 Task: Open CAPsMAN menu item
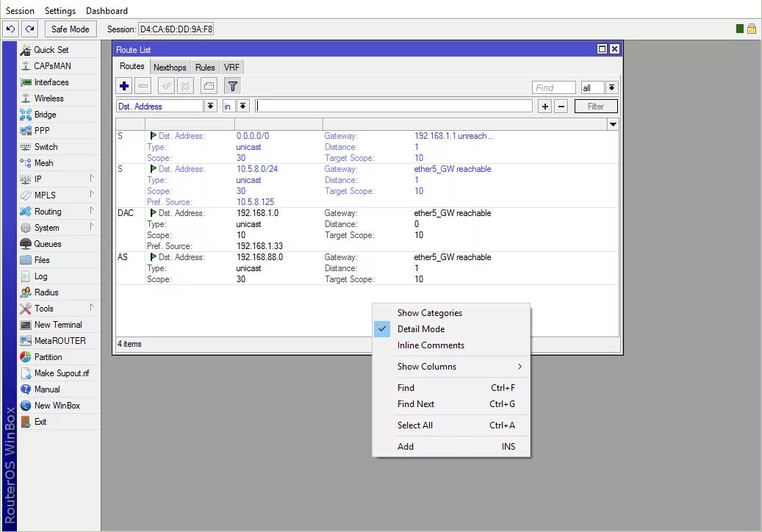coord(52,65)
